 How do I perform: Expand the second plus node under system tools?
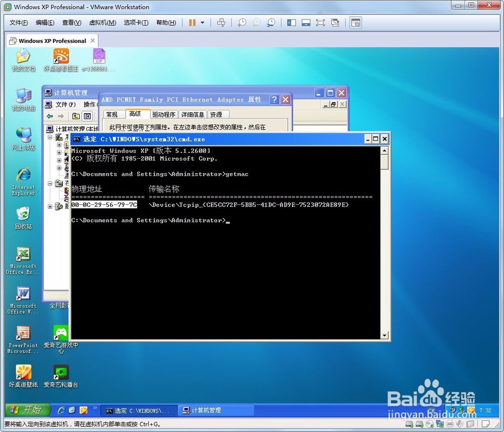(x=59, y=153)
